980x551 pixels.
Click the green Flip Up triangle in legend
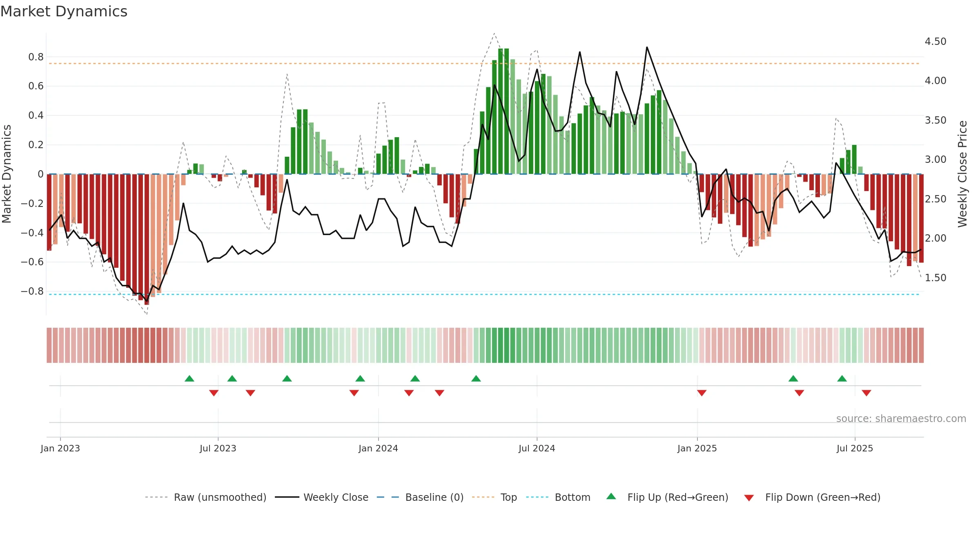pyautogui.click(x=611, y=496)
